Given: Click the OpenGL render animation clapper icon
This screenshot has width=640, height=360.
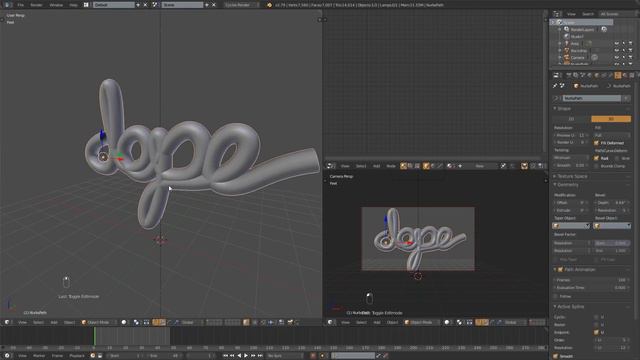Looking at the screenshot, I should (x=290, y=322).
